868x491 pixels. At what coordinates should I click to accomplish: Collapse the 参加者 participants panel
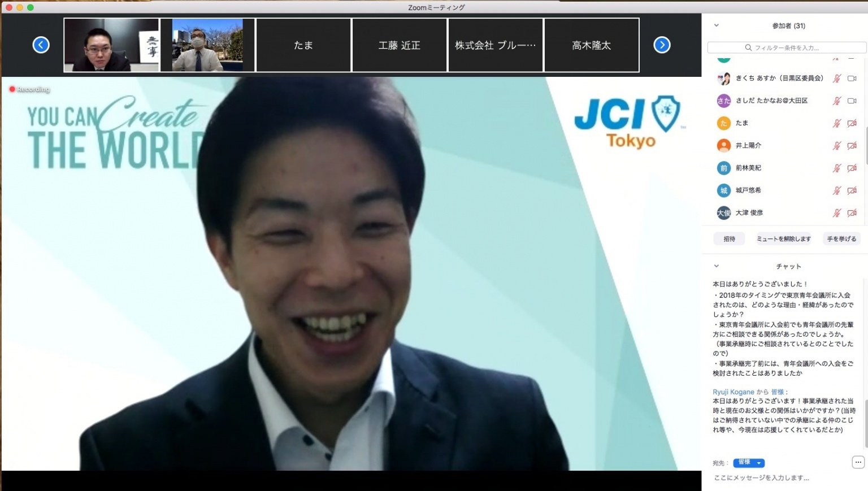pyautogui.click(x=717, y=25)
